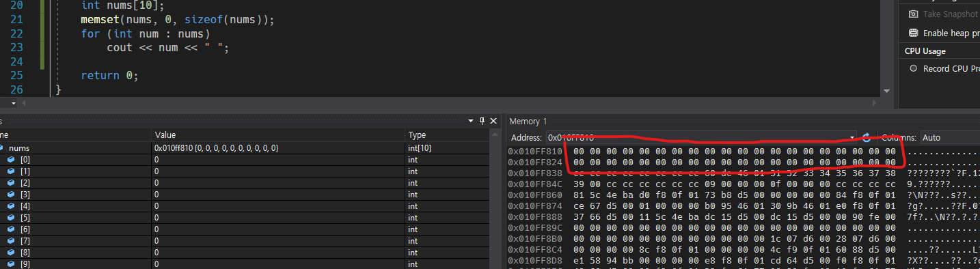
Task: Close the Watch panel with the X
Action: (493, 121)
